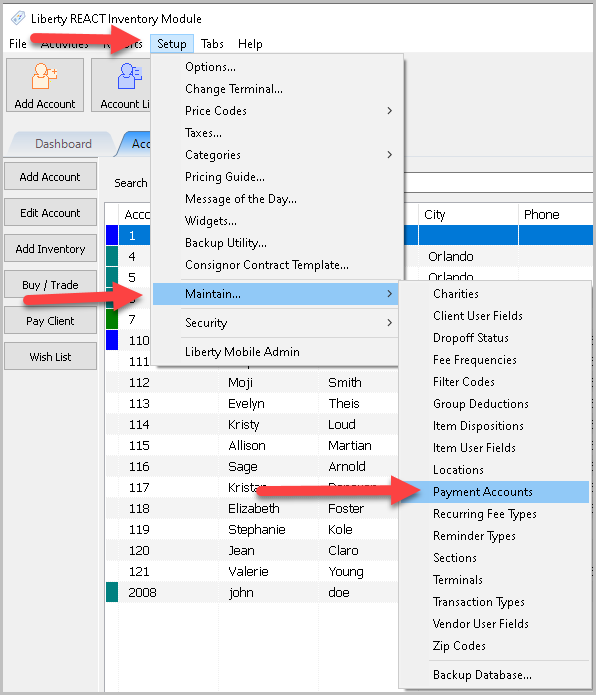Click Backup Database... in submenu

495,675
